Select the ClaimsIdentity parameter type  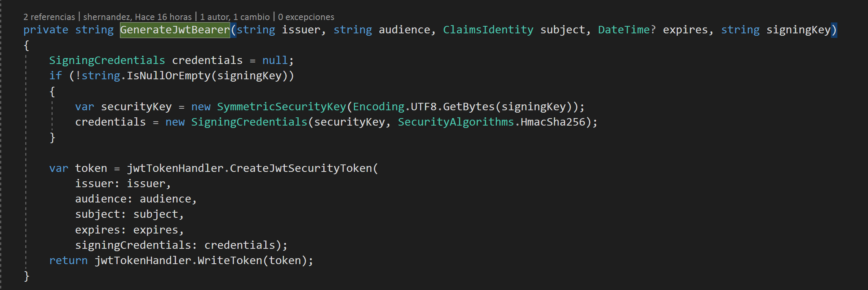coord(488,30)
